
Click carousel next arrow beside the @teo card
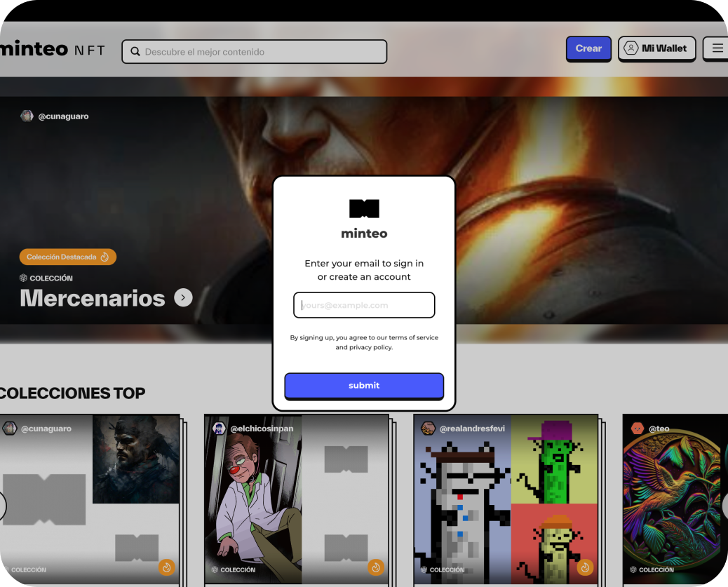pyautogui.click(x=725, y=505)
